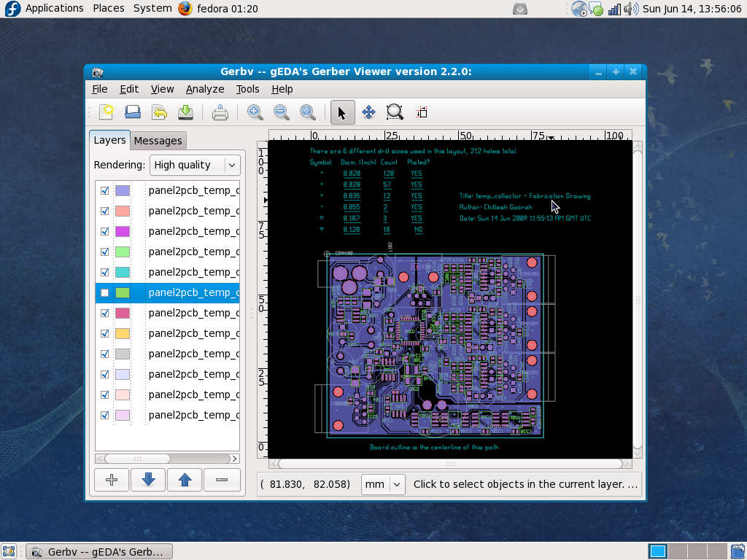Open the Analyze menu
The image size is (747, 560).
[205, 89]
